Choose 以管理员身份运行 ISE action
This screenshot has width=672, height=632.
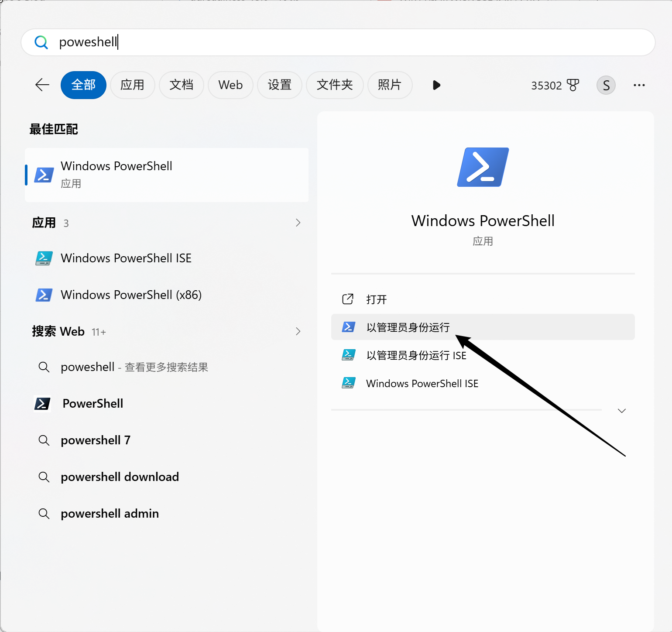pyautogui.click(x=483, y=355)
